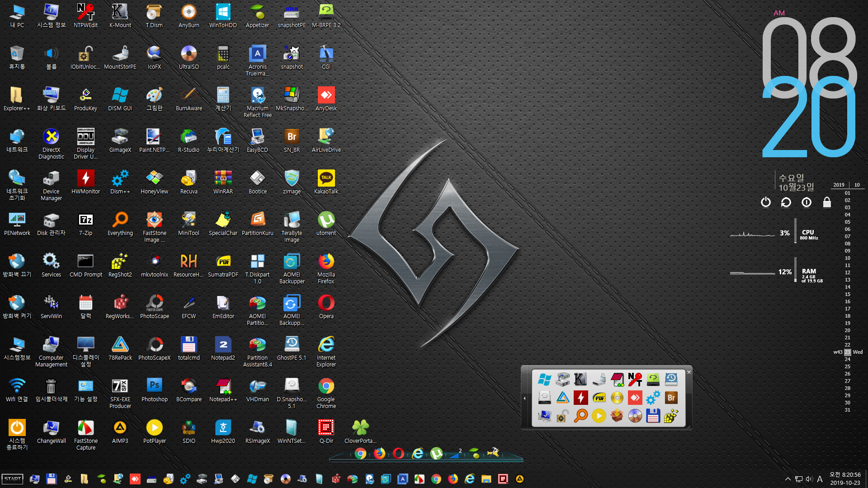Click the restart widget icon
868x488 pixels.
786,202
